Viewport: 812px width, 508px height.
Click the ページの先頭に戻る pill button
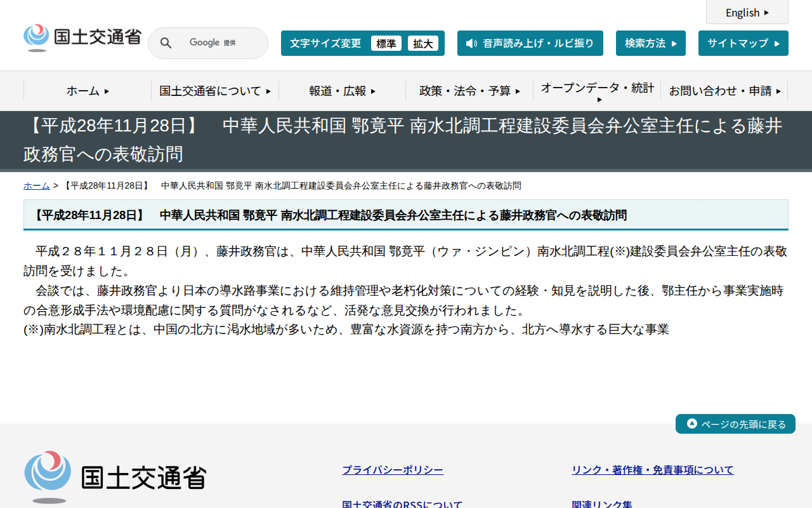coord(735,424)
